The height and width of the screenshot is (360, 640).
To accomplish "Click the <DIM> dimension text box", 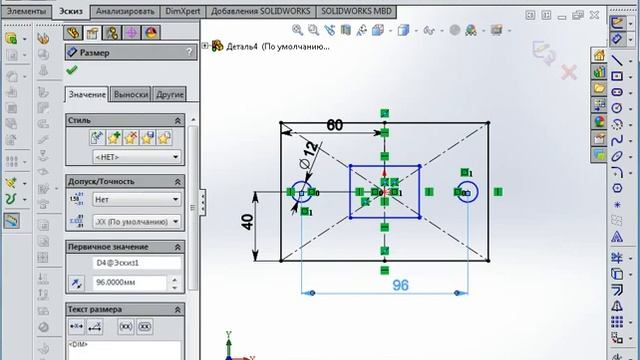I will pyautogui.click(x=123, y=350).
